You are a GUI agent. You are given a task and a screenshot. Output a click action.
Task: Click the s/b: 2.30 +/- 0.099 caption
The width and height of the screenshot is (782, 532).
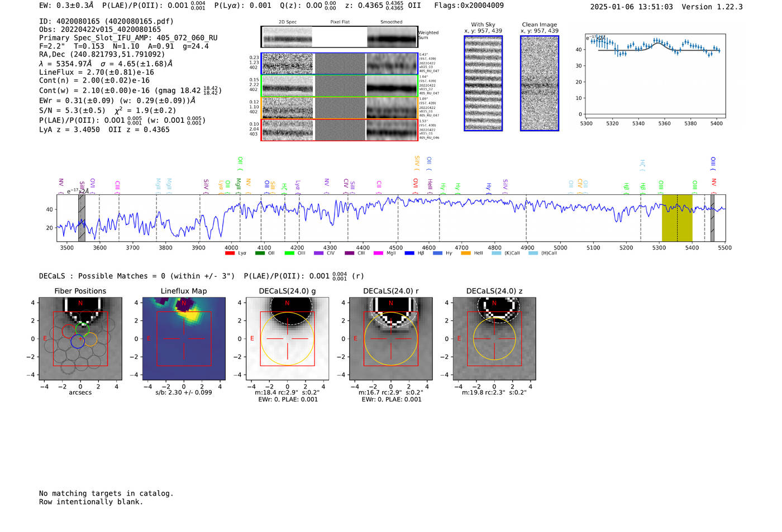tap(184, 392)
